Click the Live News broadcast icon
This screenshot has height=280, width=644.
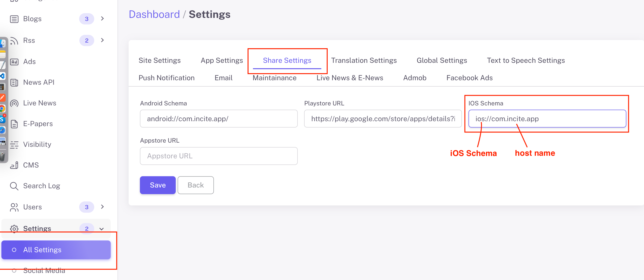point(14,103)
